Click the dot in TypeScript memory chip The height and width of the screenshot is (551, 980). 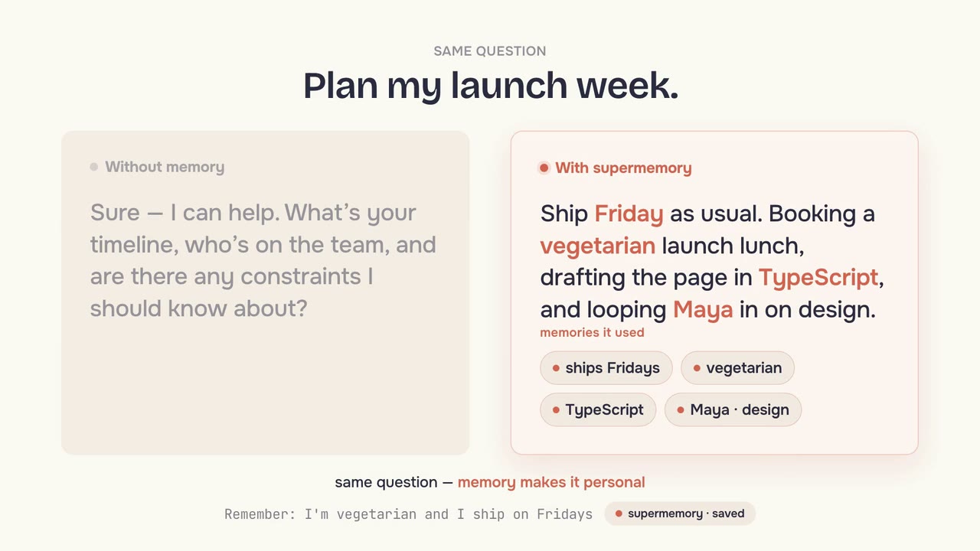(x=556, y=410)
